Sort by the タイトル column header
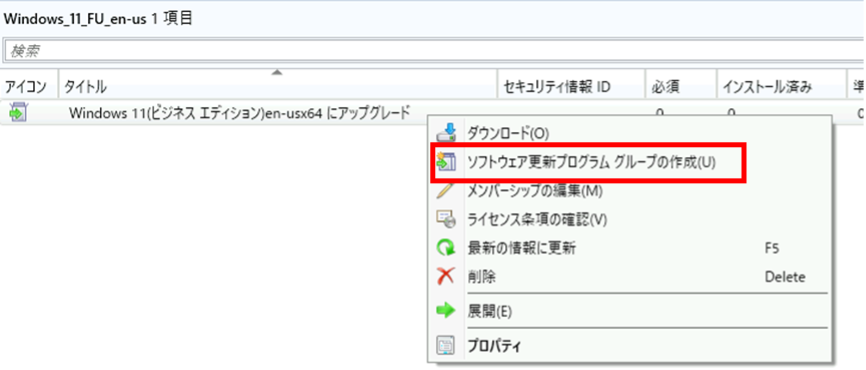866x370 pixels. [x=278, y=86]
